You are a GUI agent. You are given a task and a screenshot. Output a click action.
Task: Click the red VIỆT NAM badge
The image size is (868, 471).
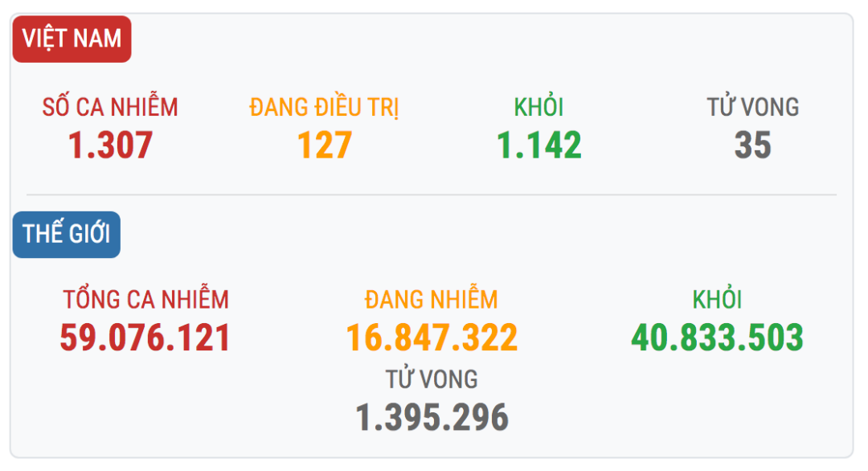(x=72, y=39)
